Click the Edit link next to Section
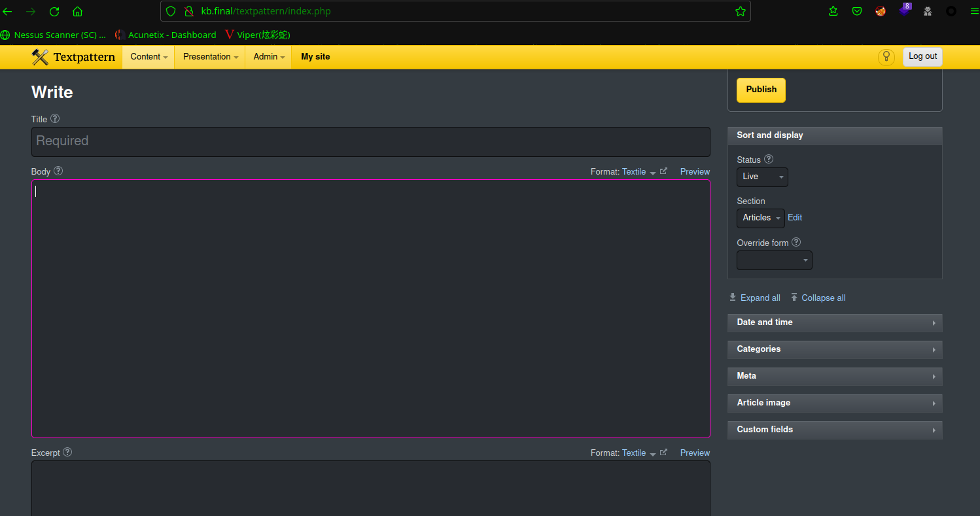Screen dimensions: 980x516 tap(795, 218)
